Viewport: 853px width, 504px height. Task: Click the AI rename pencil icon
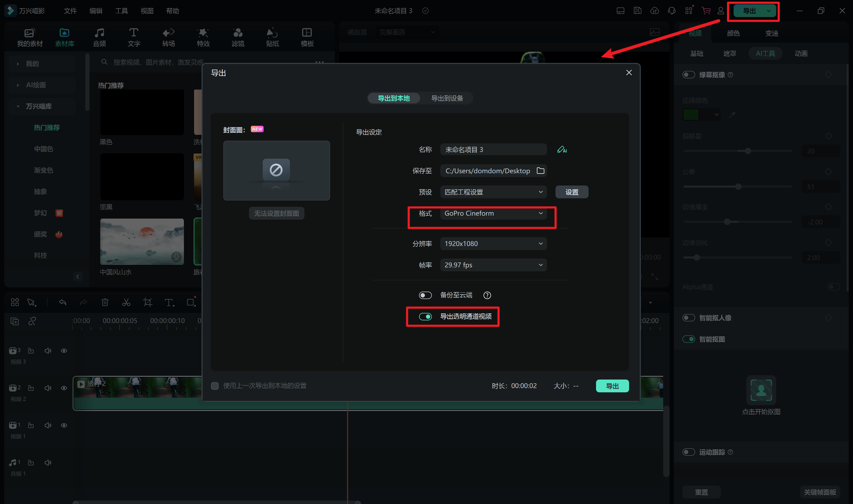562,150
